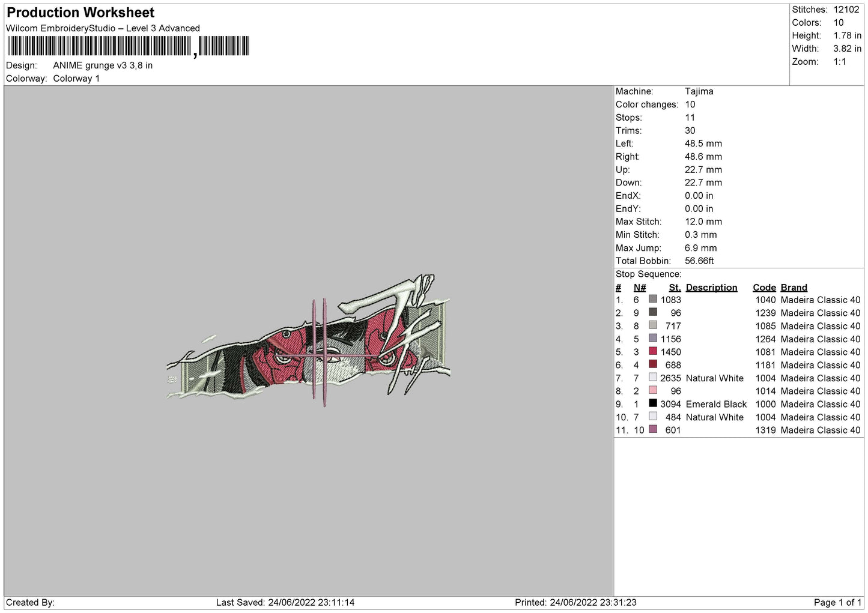Screen dimensions: 868x613
Task: Select the Emerald Black color swatch
Action: (653, 403)
